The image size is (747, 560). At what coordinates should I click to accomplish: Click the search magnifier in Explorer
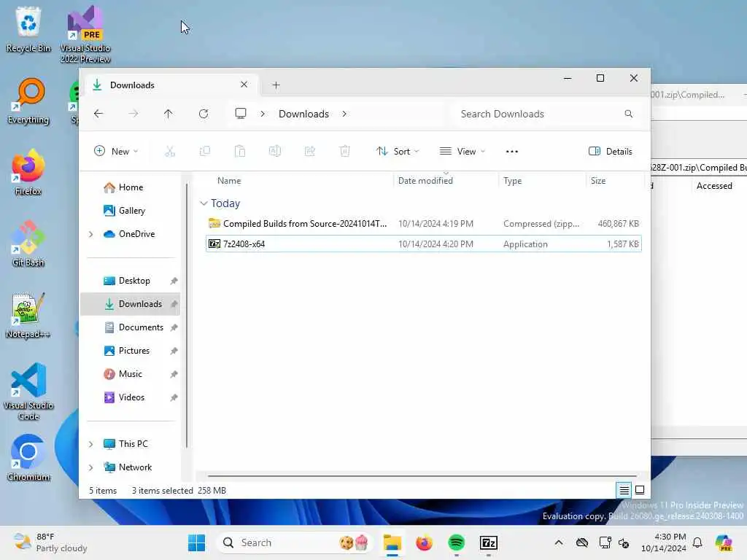628,114
